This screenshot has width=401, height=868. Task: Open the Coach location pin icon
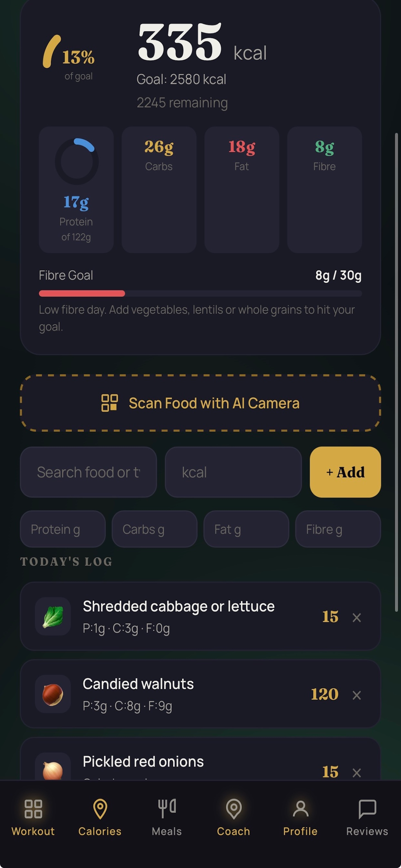pos(233,809)
